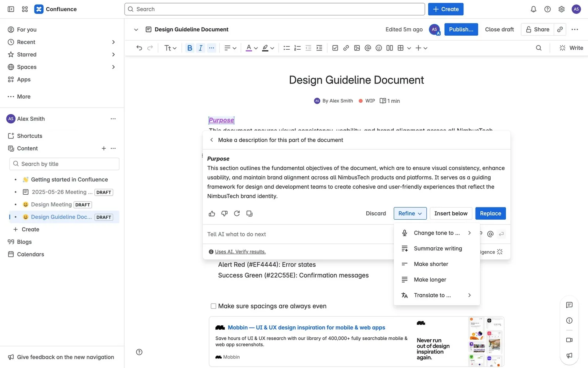Click the top Create button
The height and width of the screenshot is (368, 588).
[446, 9]
